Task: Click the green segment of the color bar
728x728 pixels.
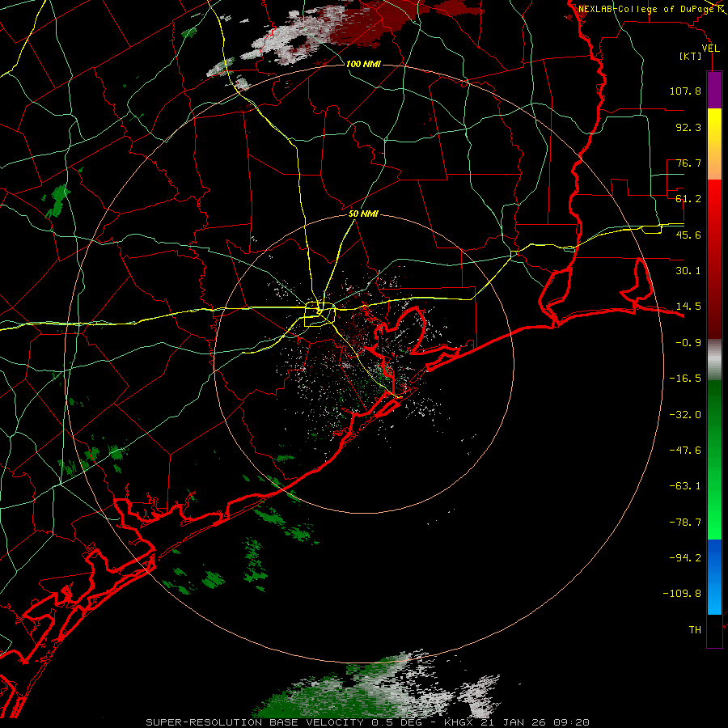Action: coord(714,459)
